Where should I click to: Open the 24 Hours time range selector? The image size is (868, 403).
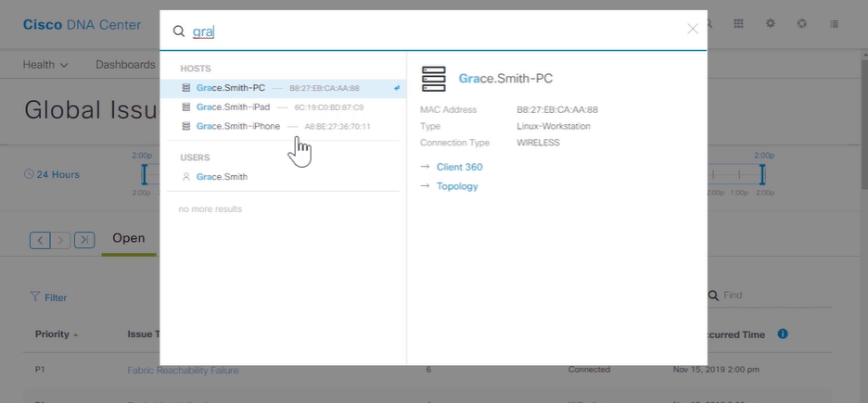point(52,175)
